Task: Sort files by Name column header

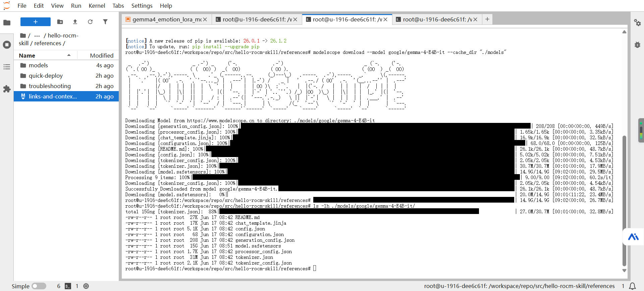Action: [x=45, y=56]
